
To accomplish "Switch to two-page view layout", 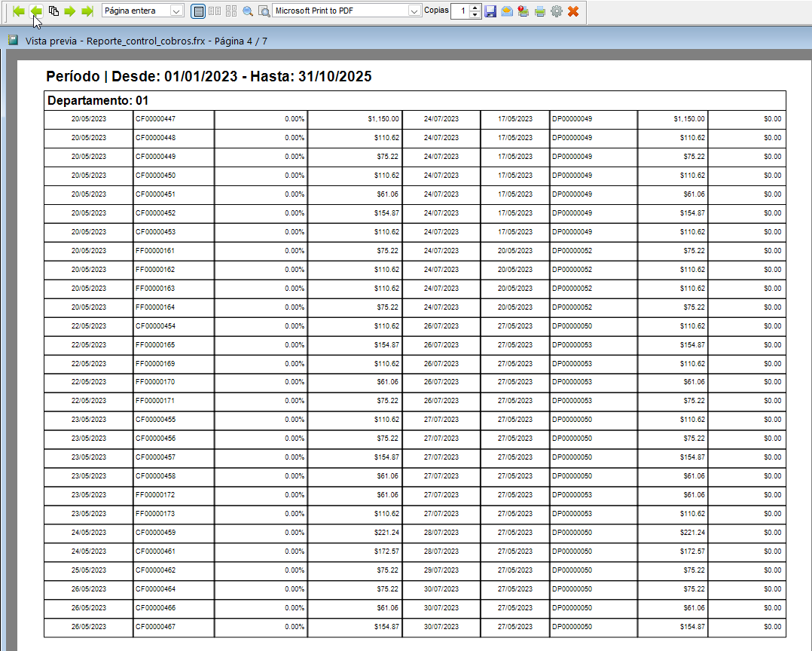I will pos(215,11).
